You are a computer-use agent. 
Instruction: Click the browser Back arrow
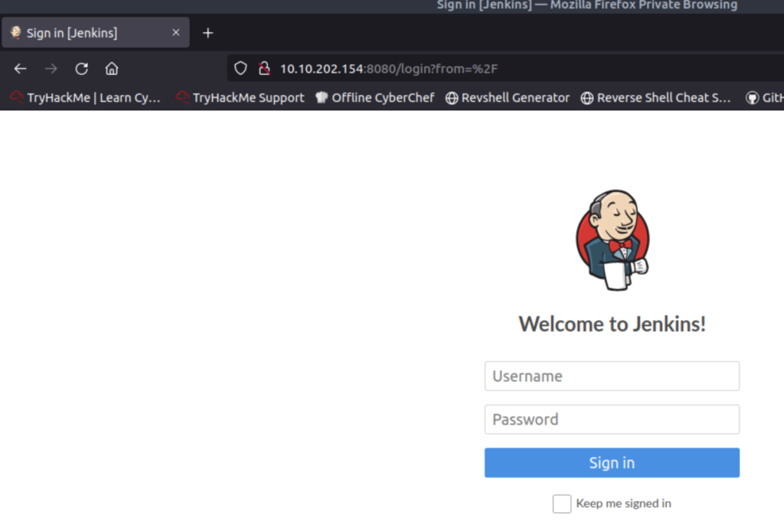pyautogui.click(x=20, y=68)
